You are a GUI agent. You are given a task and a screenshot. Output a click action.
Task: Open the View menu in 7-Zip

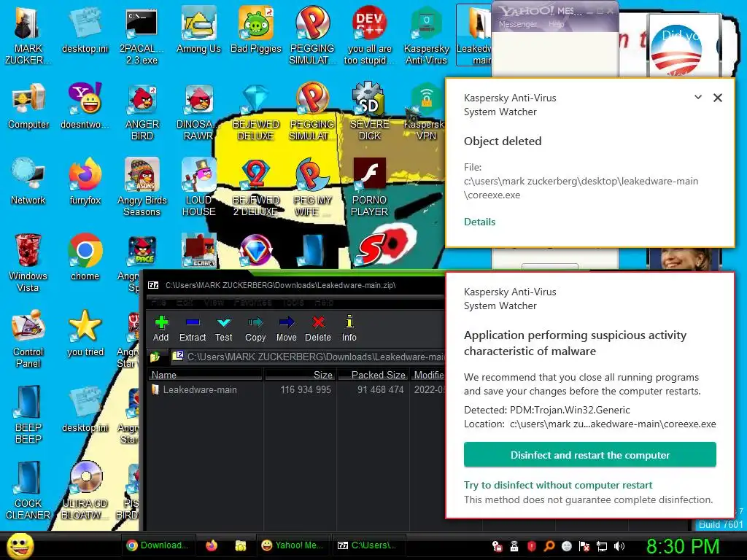coord(214,302)
